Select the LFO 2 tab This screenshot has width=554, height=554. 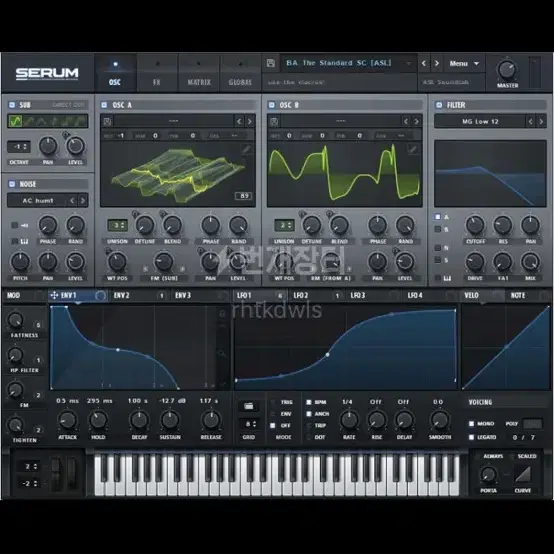point(317,295)
